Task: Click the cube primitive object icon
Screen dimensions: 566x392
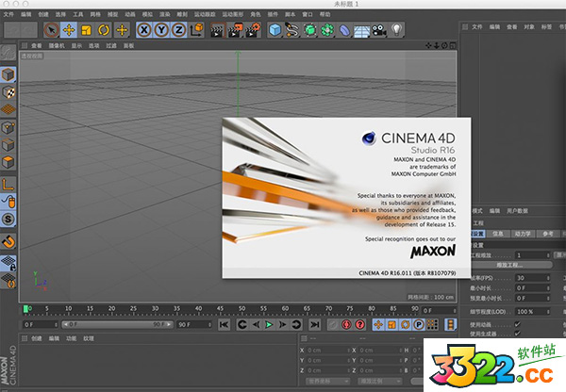Action: [x=275, y=30]
